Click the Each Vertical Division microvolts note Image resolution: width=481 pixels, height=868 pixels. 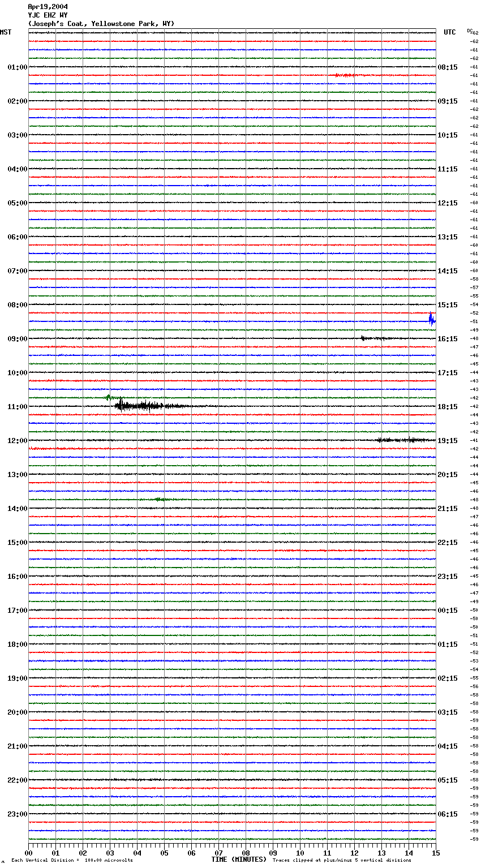[x=72, y=861]
